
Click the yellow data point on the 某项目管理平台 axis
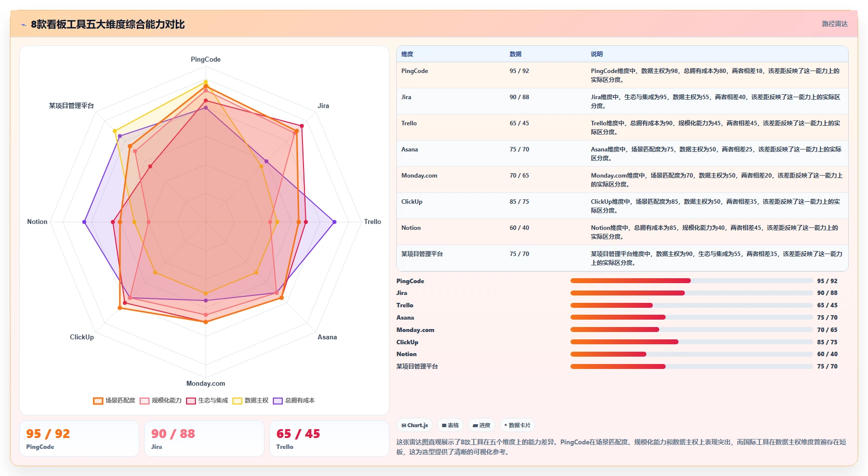(x=115, y=131)
